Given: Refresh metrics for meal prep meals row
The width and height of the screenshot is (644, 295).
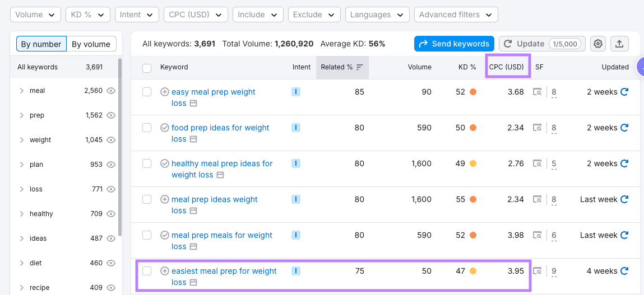Looking at the screenshot, I should coord(624,235).
